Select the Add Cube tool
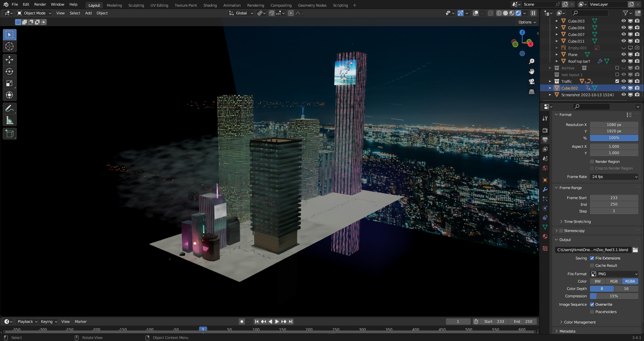The height and width of the screenshot is (341, 644). click(9, 133)
